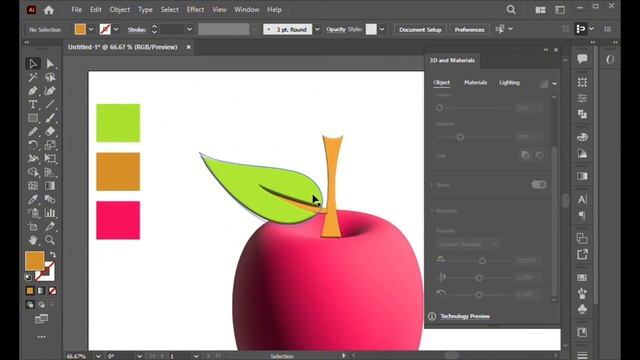Click the Document Setup button

click(420, 29)
